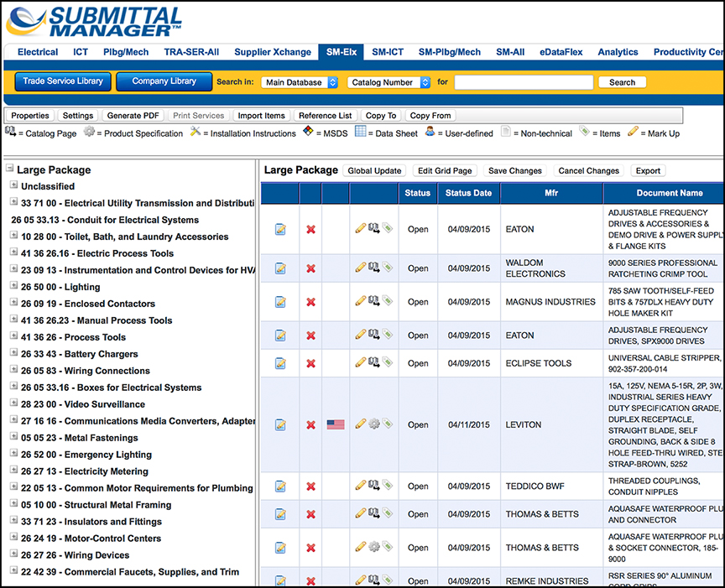Image resolution: width=725 pixels, height=588 pixels.
Task: Click the Export button
Action: coord(648,170)
